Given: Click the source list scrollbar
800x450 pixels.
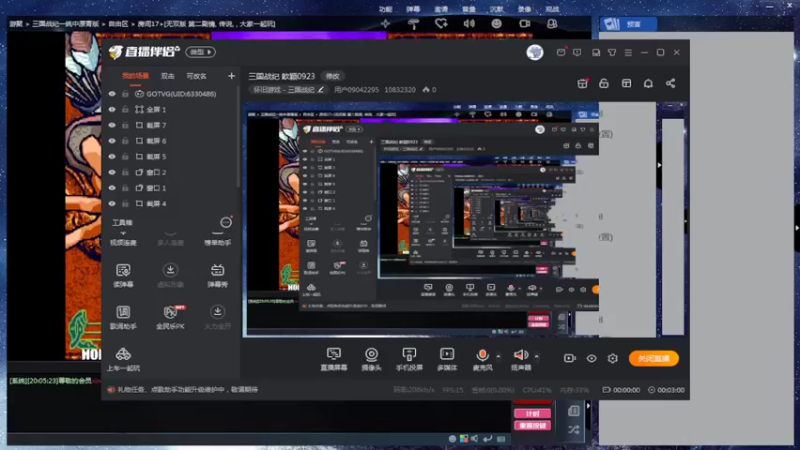Looking at the screenshot, I should coord(237,138).
